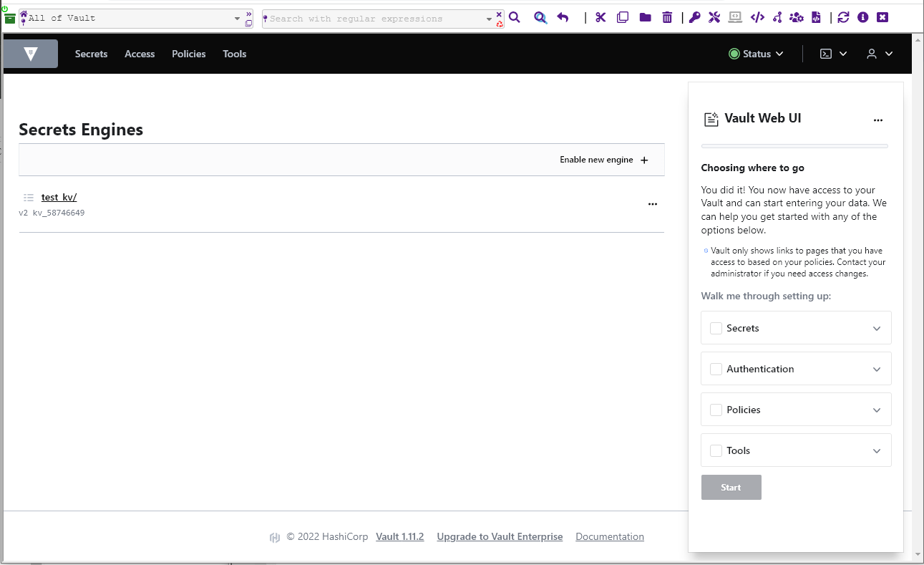924x565 pixels.
Task: Click the folder icon in toolbar
Action: tap(646, 17)
